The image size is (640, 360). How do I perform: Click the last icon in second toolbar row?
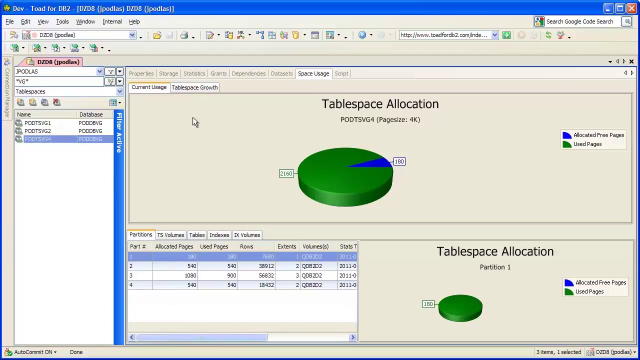pos(94,48)
